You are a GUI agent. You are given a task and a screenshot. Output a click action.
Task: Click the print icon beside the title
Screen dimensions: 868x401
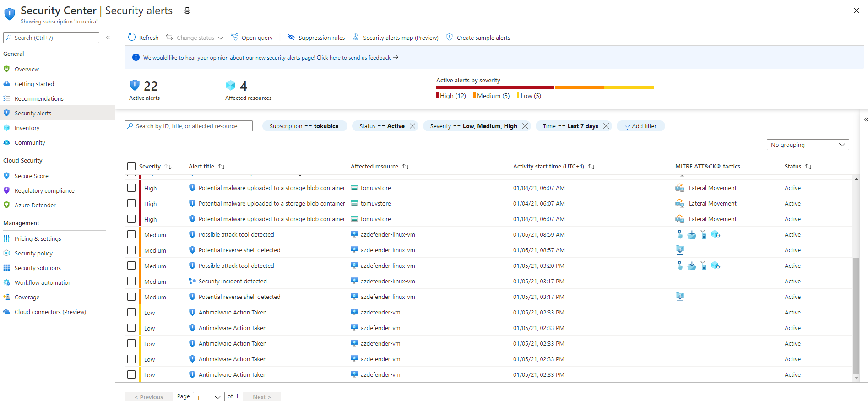187,11
